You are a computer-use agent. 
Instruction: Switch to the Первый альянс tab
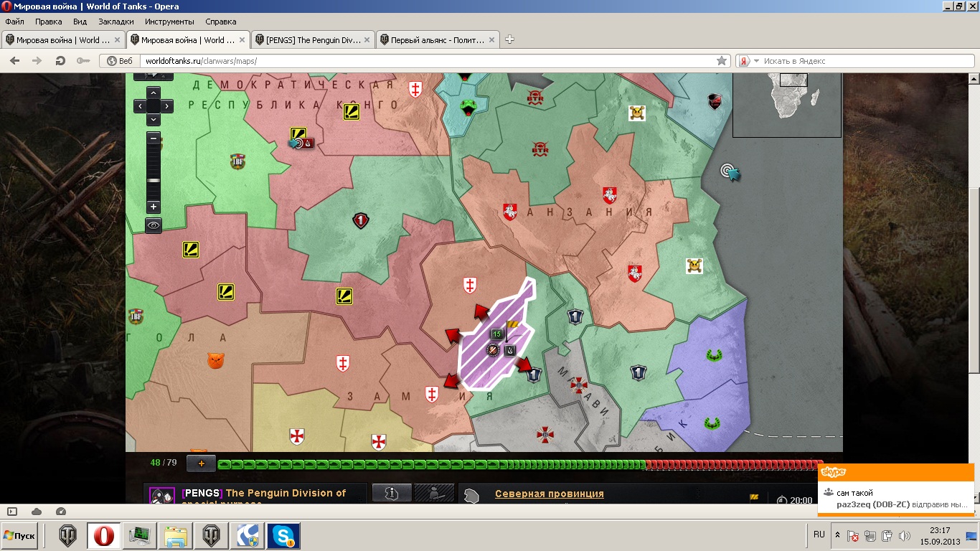(x=438, y=40)
